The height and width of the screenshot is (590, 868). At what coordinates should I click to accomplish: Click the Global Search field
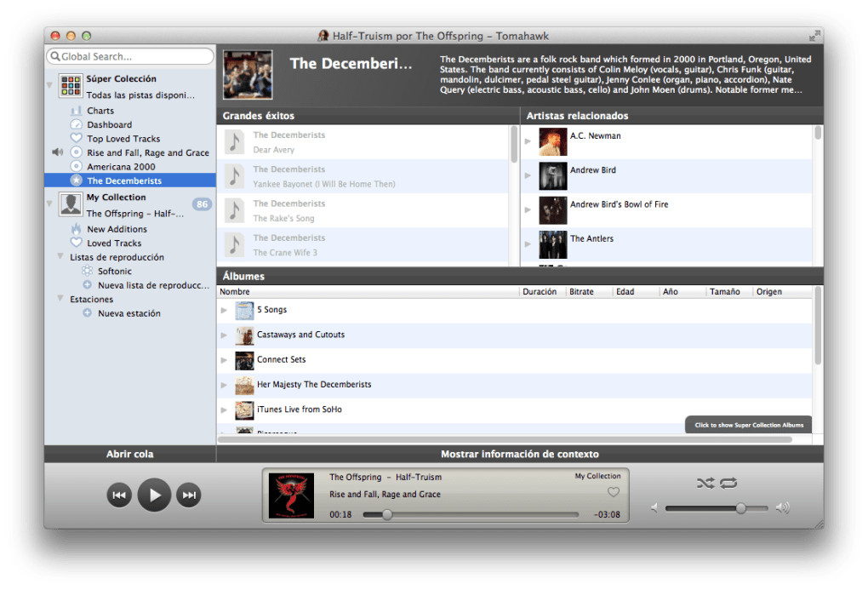[131, 56]
